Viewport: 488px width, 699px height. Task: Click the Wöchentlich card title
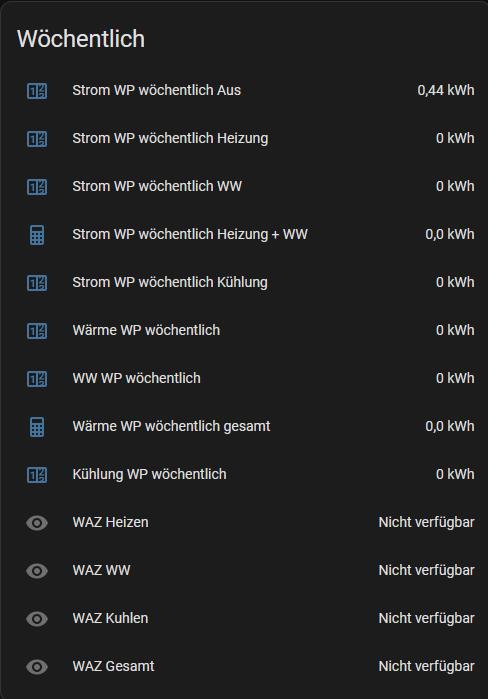(81, 39)
